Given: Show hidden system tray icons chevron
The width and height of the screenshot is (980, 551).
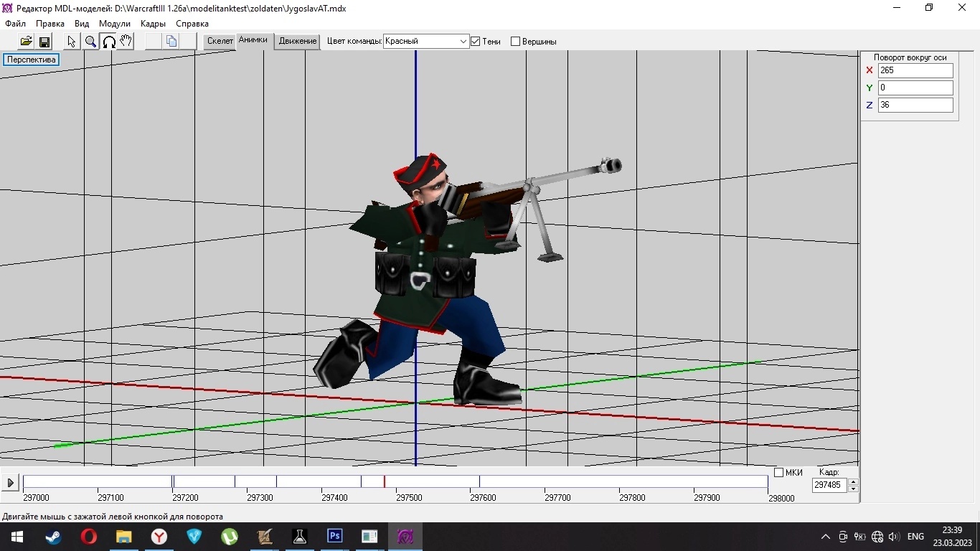Looking at the screenshot, I should [825, 537].
